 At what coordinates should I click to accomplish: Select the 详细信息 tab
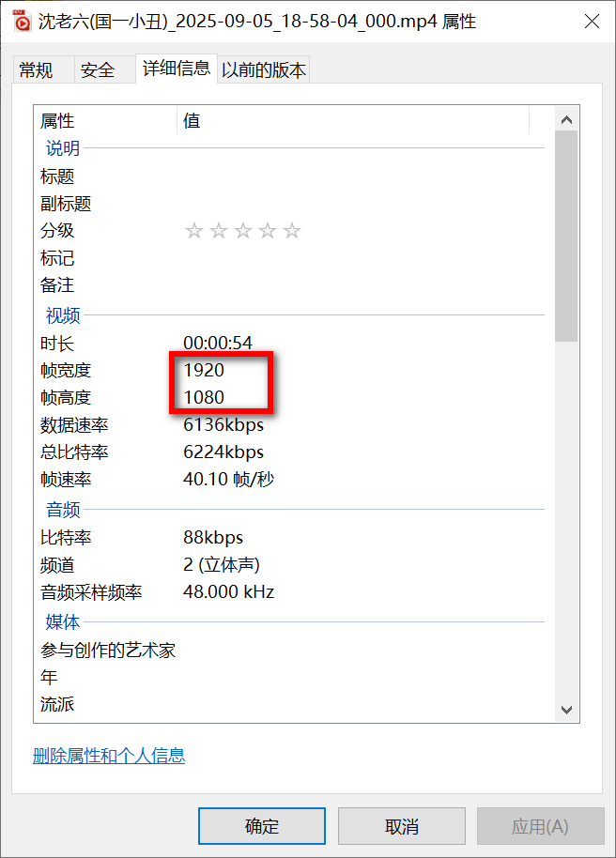click(x=177, y=68)
